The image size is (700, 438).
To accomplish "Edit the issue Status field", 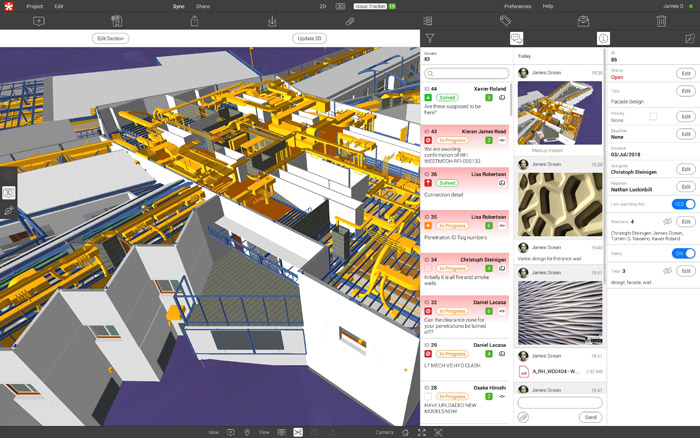I will (x=685, y=73).
